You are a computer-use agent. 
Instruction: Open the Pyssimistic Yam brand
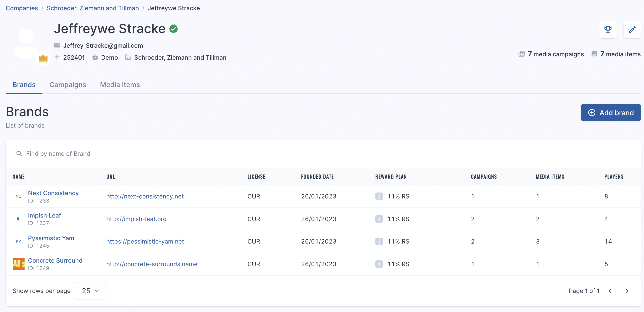pyautogui.click(x=51, y=238)
